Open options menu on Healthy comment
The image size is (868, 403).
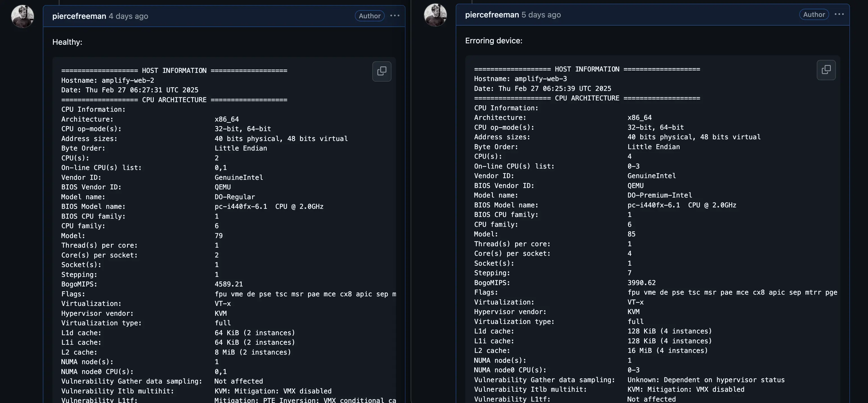395,16
